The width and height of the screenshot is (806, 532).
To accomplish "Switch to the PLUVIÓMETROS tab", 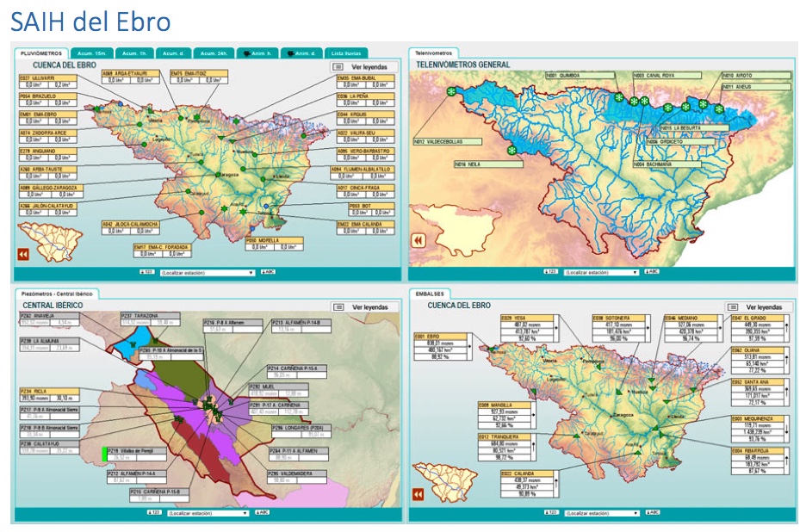I will 41,53.
